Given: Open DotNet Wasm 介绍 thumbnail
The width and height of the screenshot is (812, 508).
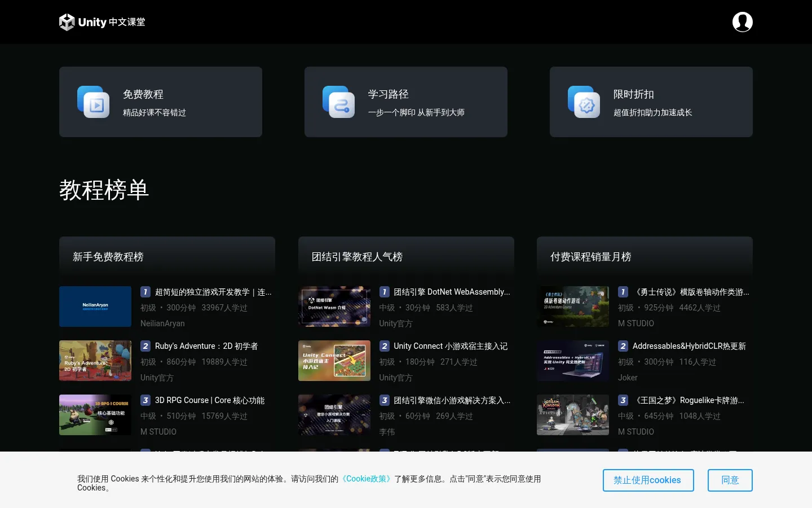Looking at the screenshot, I should click(x=334, y=306).
